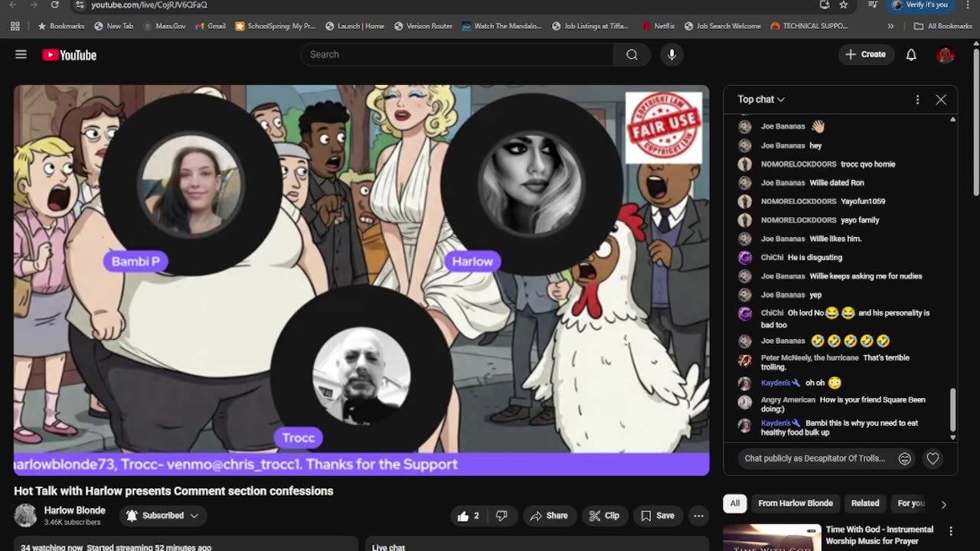Open the Harlow Blonde channel name link
This screenshot has width=980, height=551.
point(75,510)
